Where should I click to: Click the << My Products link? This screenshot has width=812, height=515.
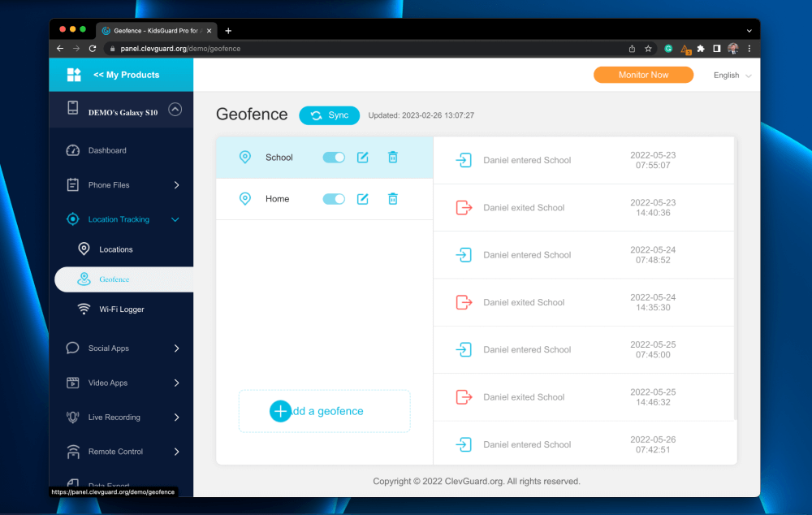click(x=127, y=75)
